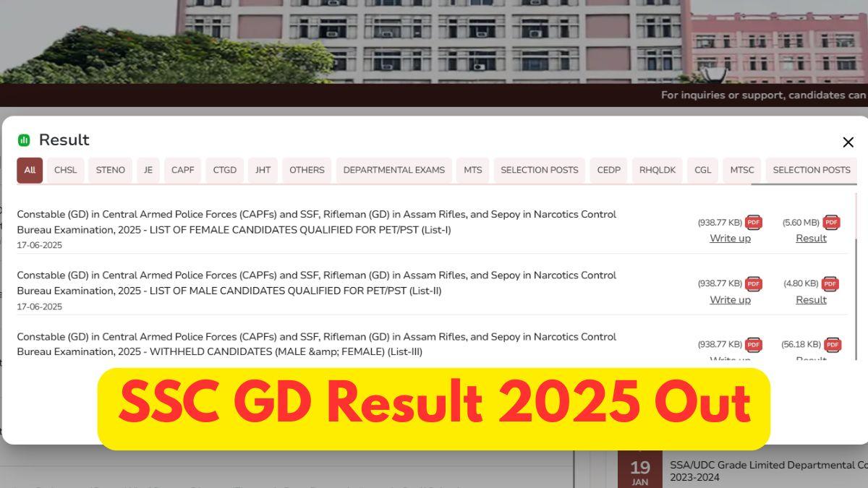Open Write up link for FEMALE candidates list

point(730,239)
